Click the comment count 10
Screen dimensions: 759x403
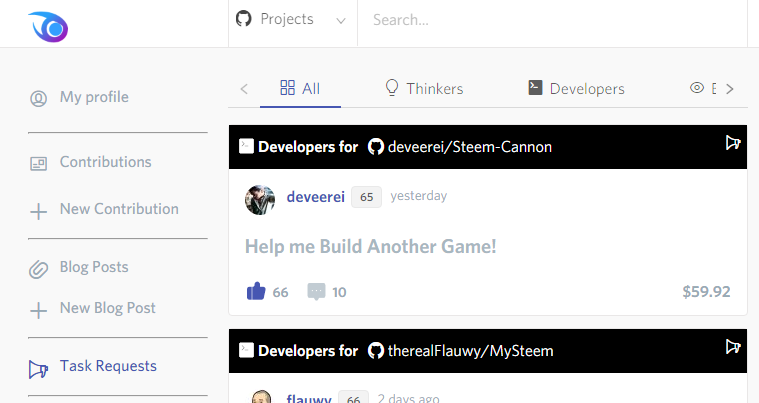pyautogui.click(x=339, y=292)
